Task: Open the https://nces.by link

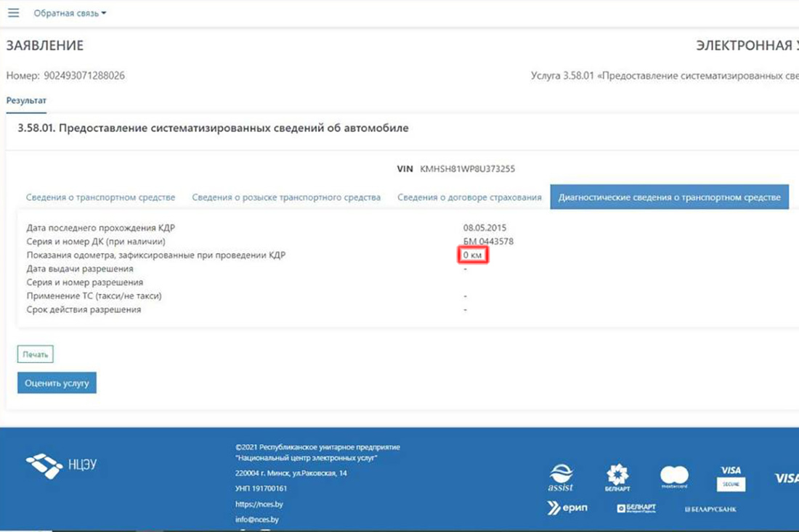Action: pyautogui.click(x=259, y=504)
